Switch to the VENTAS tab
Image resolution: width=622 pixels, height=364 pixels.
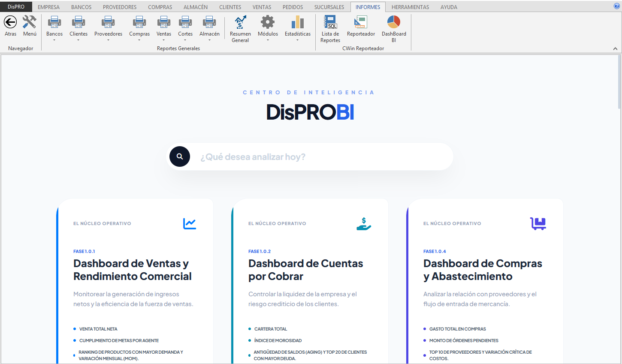click(x=262, y=7)
